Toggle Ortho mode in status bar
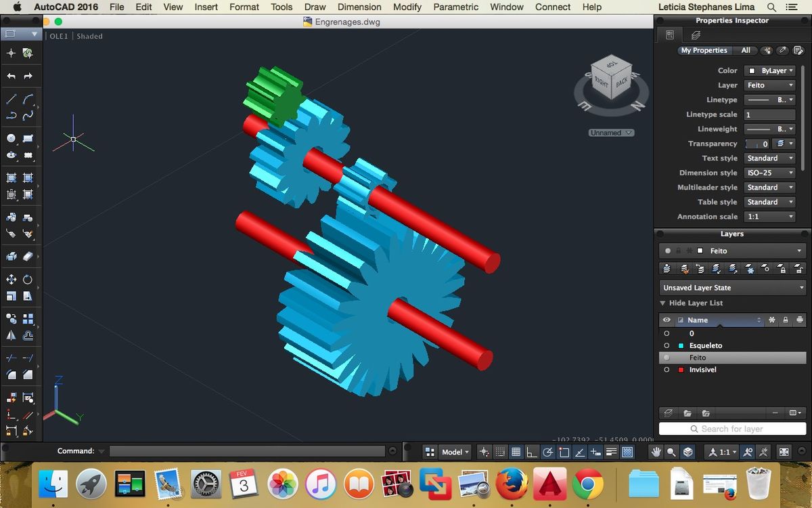The width and height of the screenshot is (812, 508). [531, 452]
